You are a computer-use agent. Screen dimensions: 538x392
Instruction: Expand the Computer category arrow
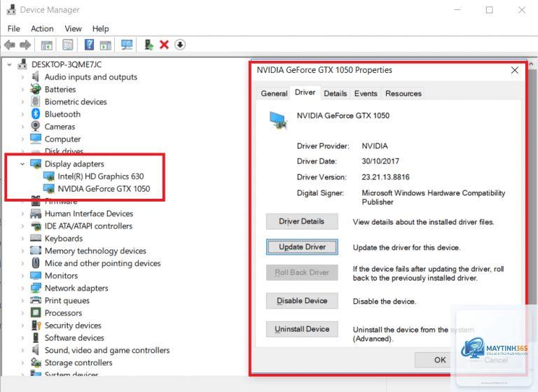coord(22,139)
